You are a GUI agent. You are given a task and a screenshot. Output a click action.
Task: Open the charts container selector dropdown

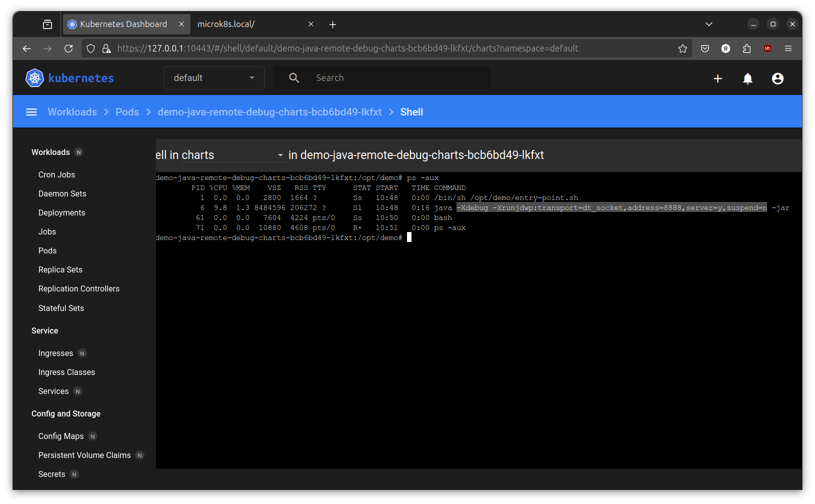(233, 155)
